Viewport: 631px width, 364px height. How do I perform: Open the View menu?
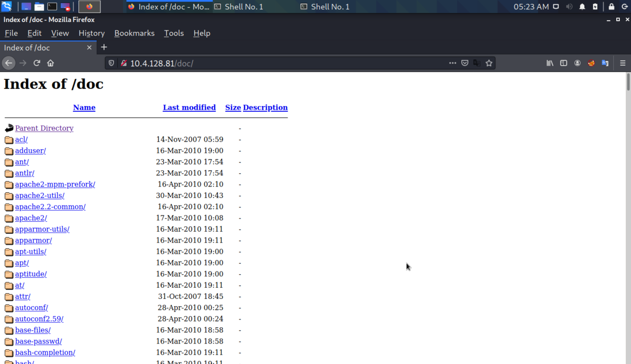[x=60, y=33]
